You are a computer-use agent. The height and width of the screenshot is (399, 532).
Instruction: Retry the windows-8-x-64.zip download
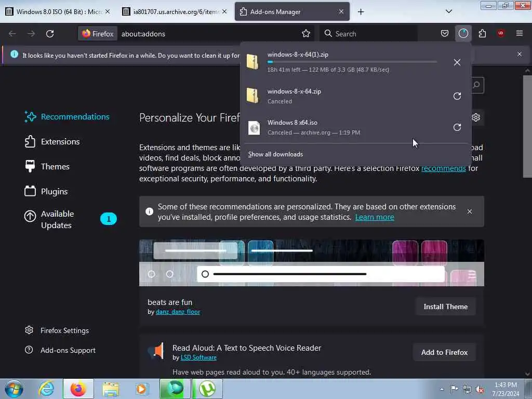(457, 96)
